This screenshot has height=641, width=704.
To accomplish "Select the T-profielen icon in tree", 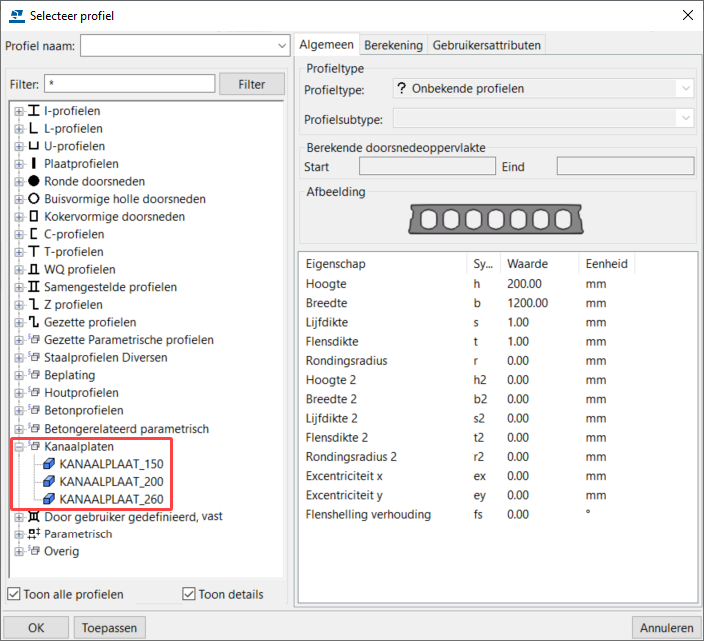I will pos(34,252).
